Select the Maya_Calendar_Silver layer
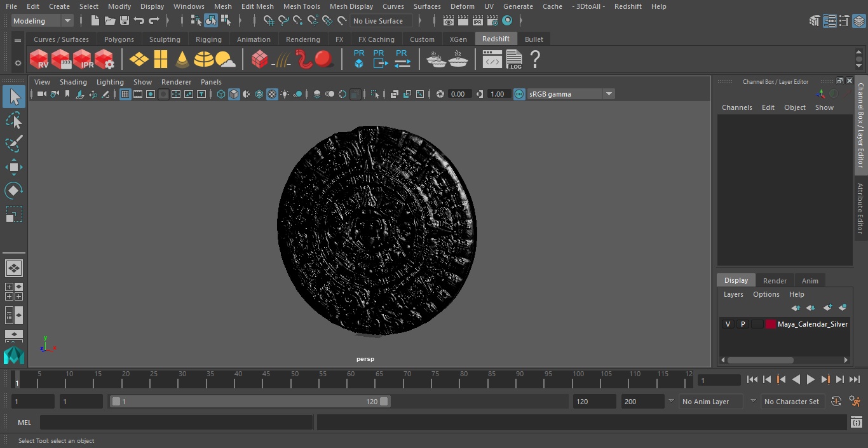Screen dimensions: 868x448 pos(812,324)
